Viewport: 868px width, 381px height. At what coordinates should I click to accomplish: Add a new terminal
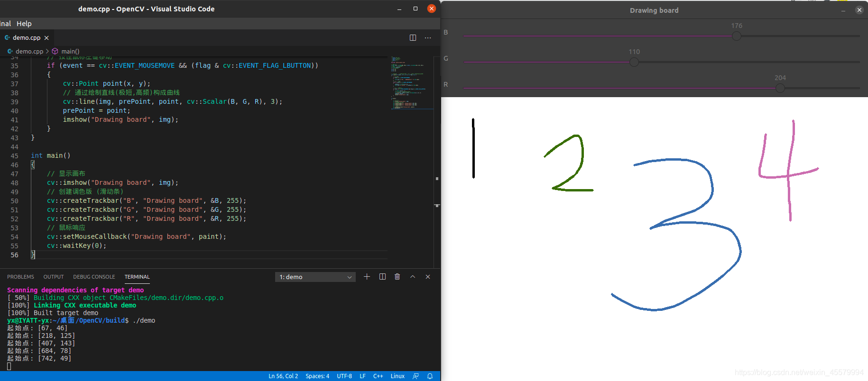point(367,277)
